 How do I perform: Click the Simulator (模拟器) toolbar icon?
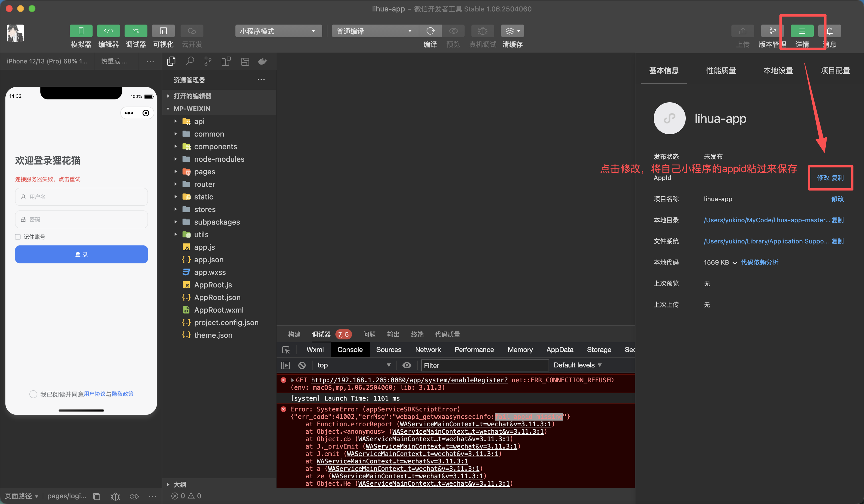click(x=81, y=31)
